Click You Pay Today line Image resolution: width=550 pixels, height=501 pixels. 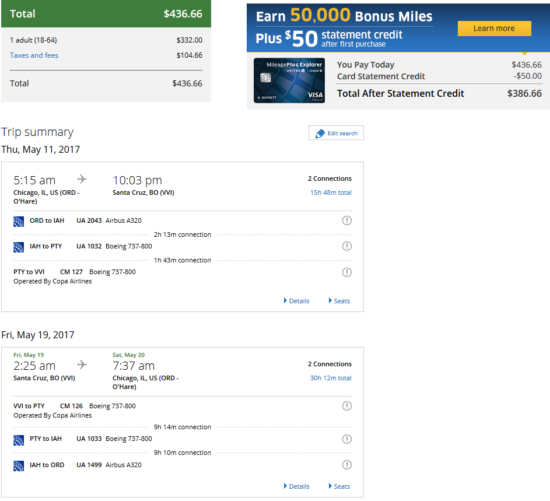439,65
